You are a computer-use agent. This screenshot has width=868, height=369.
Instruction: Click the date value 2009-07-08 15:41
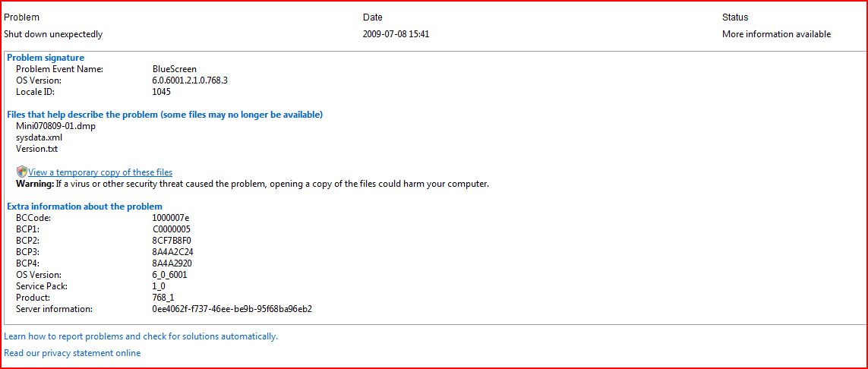pos(401,34)
